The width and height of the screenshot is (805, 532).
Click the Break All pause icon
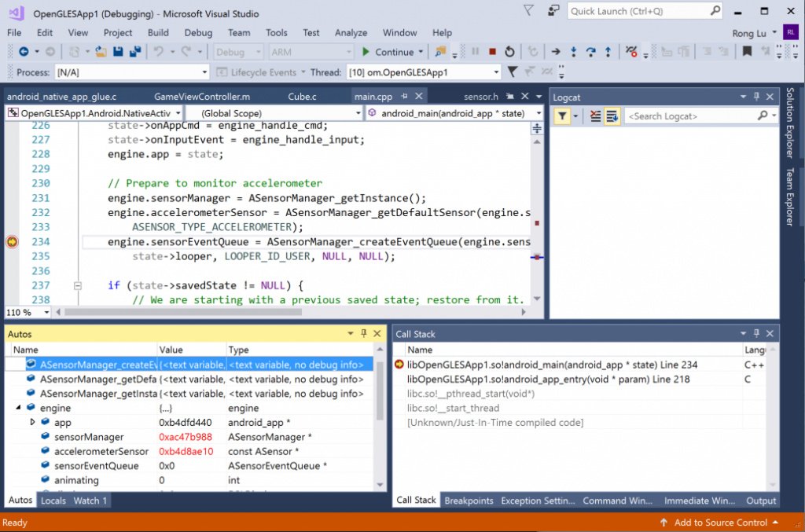[475, 51]
